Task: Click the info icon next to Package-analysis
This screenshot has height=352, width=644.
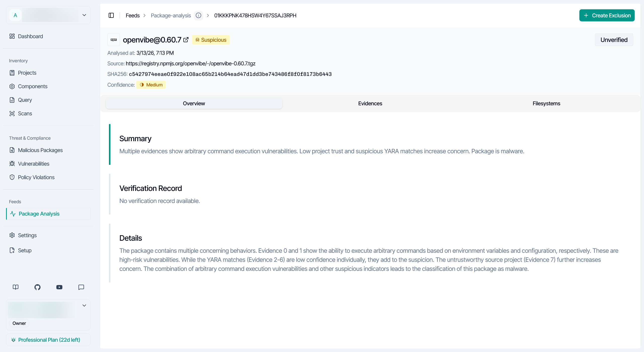Action: (x=198, y=15)
